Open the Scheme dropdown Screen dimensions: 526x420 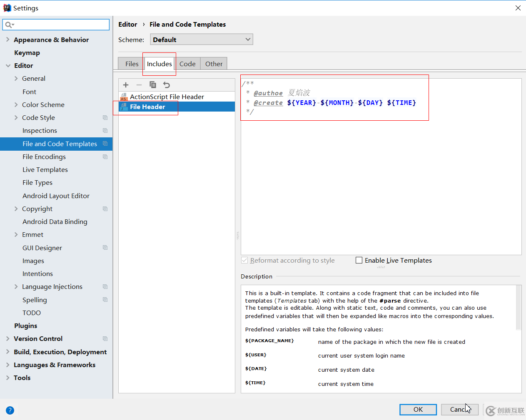[202, 40]
